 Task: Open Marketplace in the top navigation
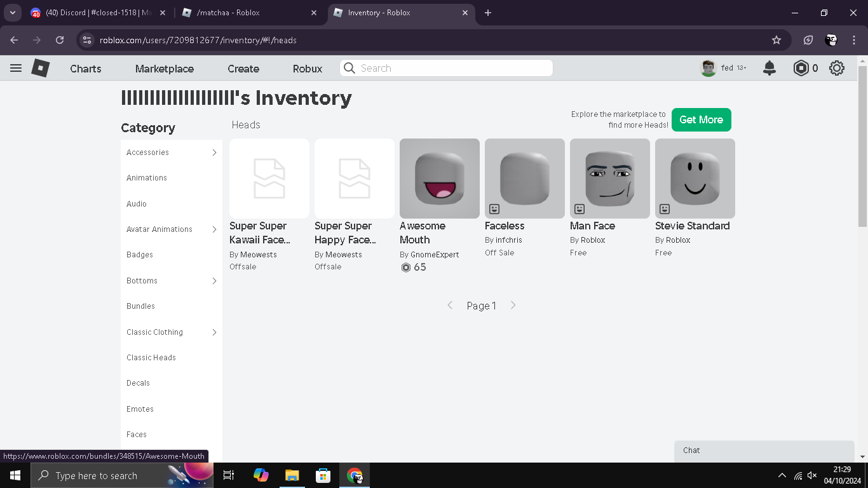click(x=165, y=69)
